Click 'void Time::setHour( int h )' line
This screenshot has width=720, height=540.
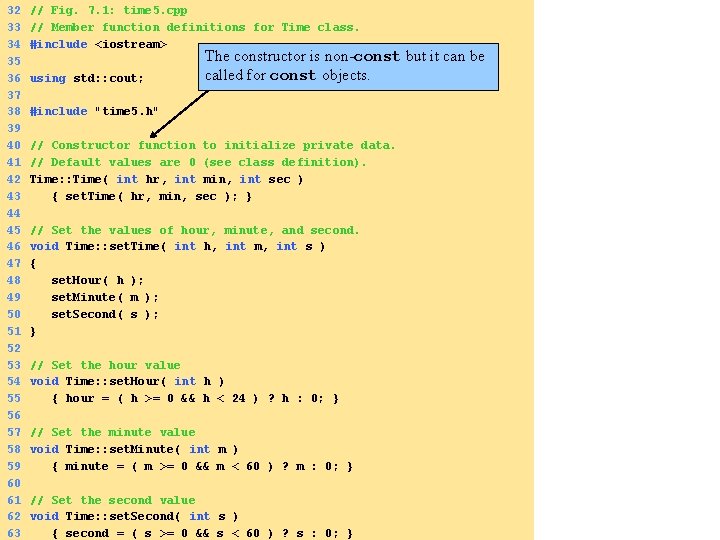point(127,382)
